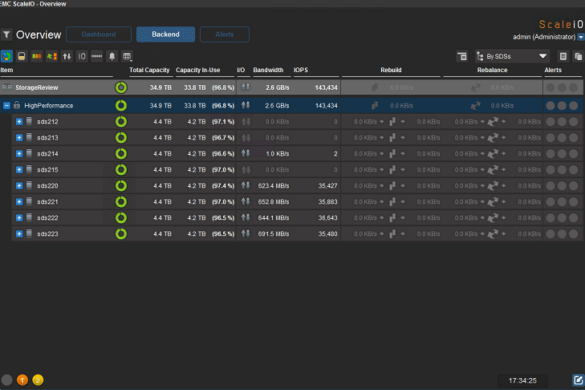Sort by the Bandwidth column header
This screenshot has width=585, height=390.
268,70
